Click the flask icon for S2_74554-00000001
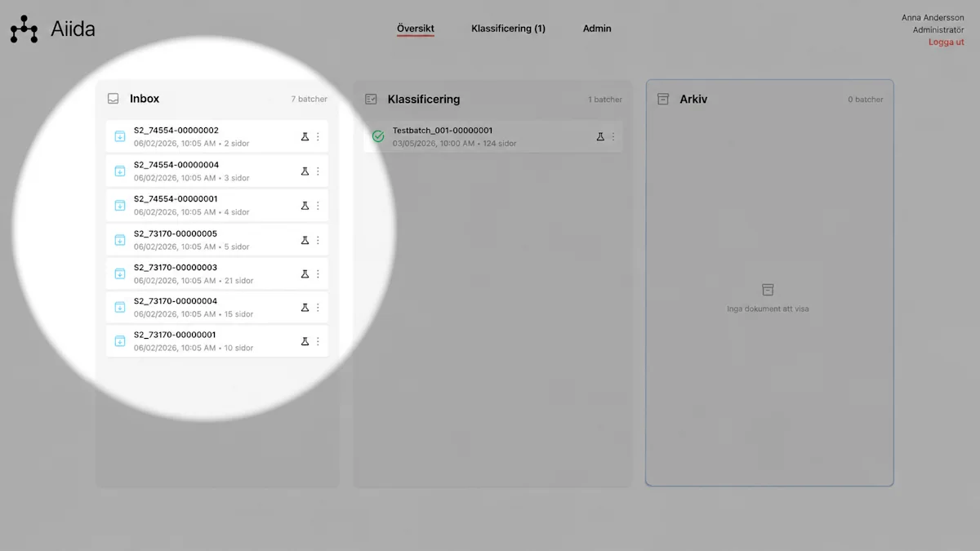This screenshot has height=551, width=980. (305, 206)
